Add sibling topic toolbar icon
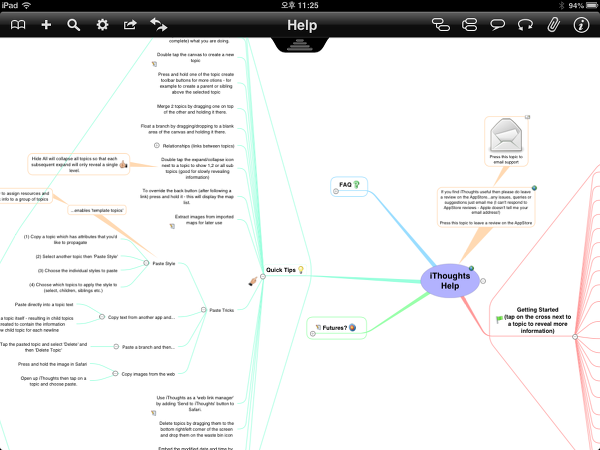600x450 pixels. coord(470,25)
